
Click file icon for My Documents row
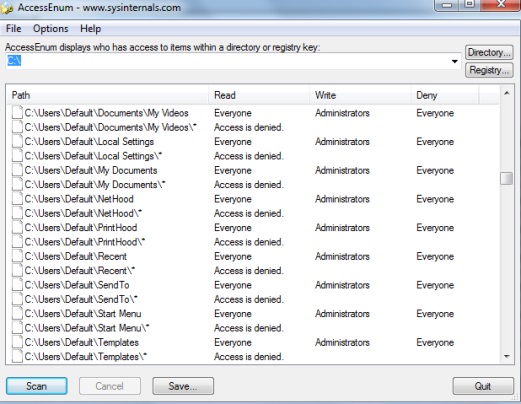click(x=17, y=170)
